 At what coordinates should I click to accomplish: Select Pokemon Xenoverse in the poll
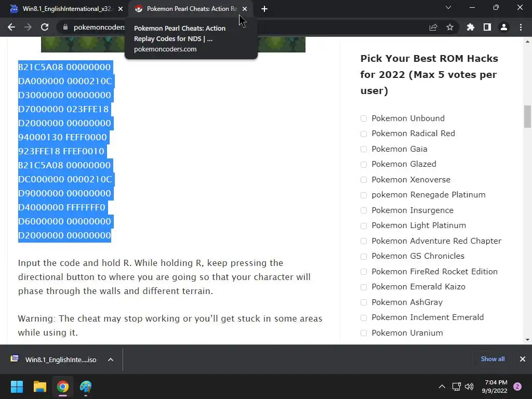tap(364, 180)
